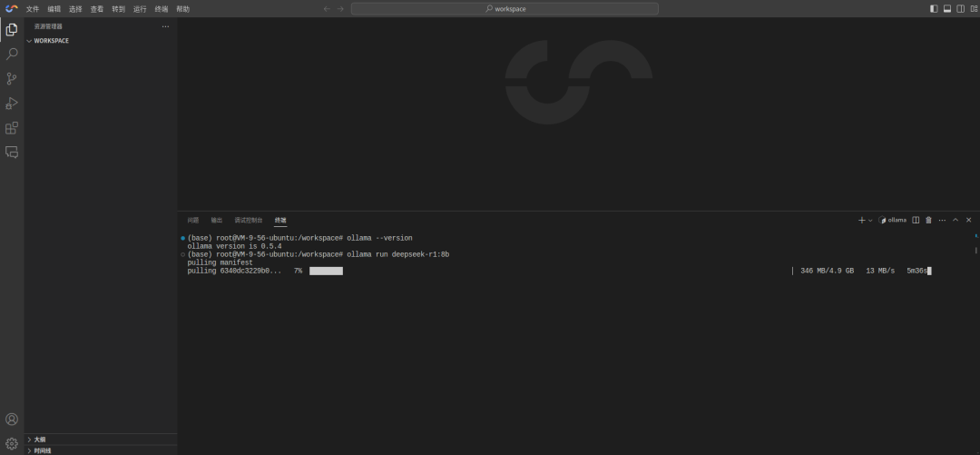The width and height of the screenshot is (980, 455).
Task: Click 'ollama version is 0.5.4' output
Action: pos(234,247)
